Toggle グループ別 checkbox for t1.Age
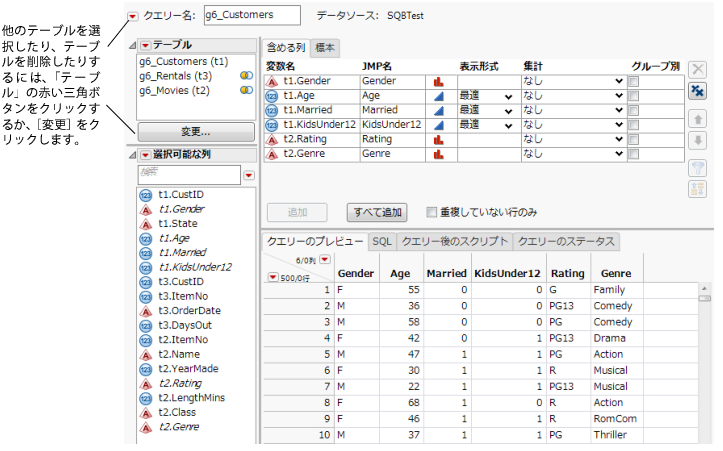 point(634,96)
